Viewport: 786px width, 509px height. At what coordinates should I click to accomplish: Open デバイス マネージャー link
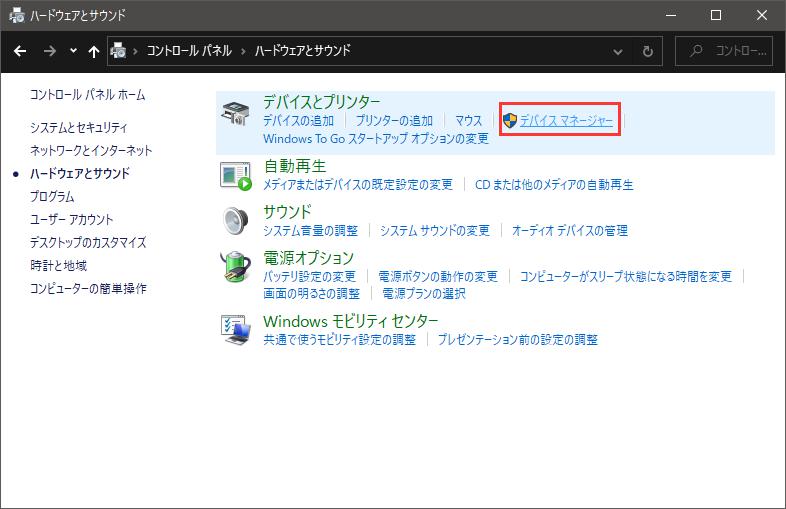[x=566, y=121]
